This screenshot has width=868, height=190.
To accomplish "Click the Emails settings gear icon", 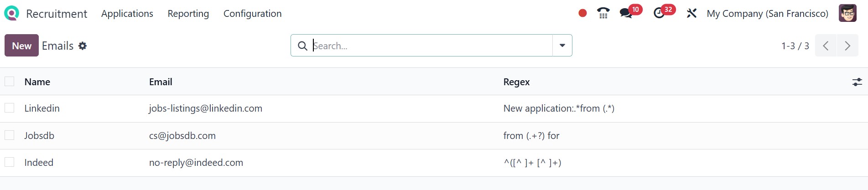I will tap(83, 46).
